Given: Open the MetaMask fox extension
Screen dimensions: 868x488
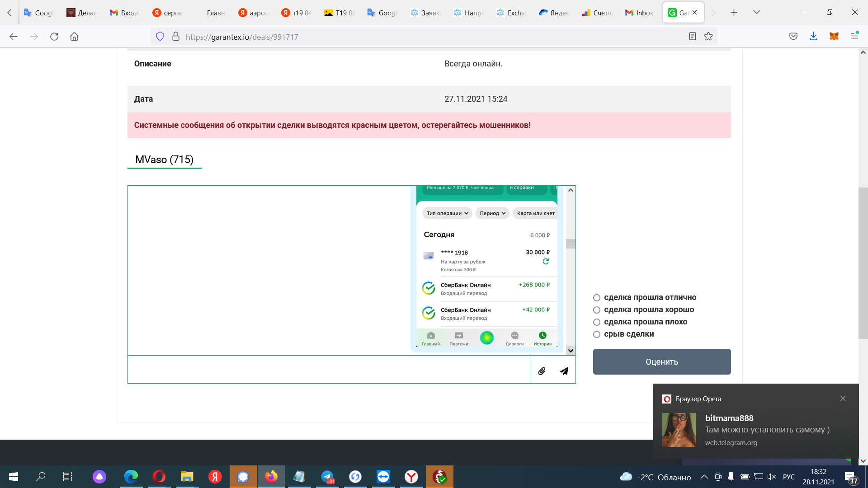Looking at the screenshot, I should coord(834,37).
